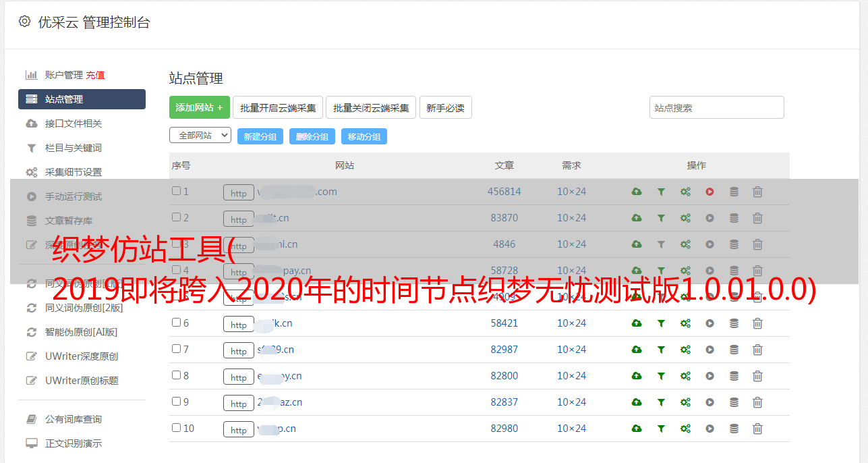Click the trash icon in the 82800 row
Image resolution: width=868 pixels, height=463 pixels.
point(757,376)
